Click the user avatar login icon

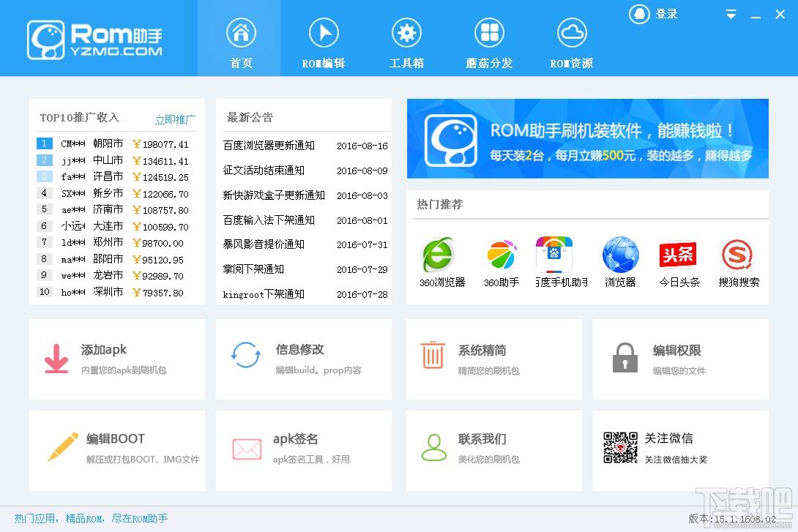coord(640,14)
